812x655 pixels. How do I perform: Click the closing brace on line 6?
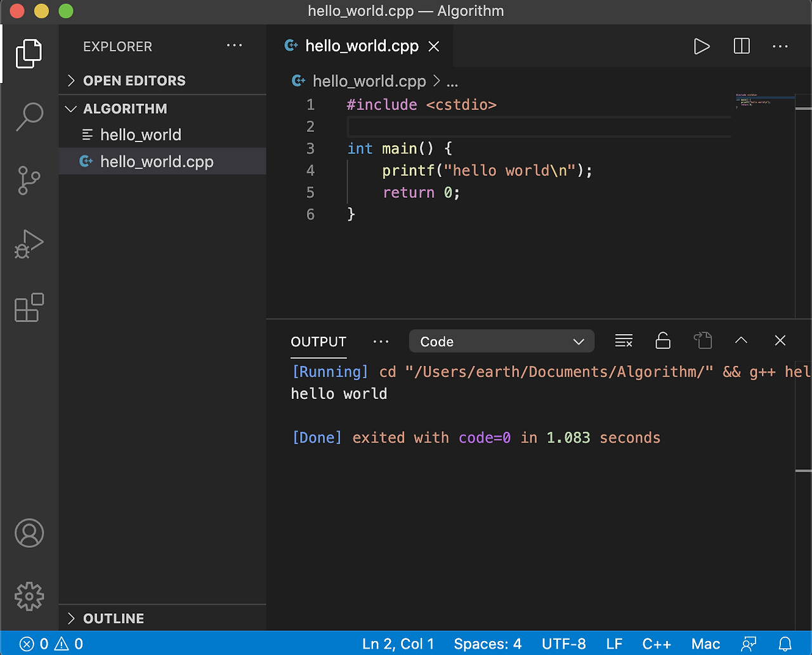(351, 214)
